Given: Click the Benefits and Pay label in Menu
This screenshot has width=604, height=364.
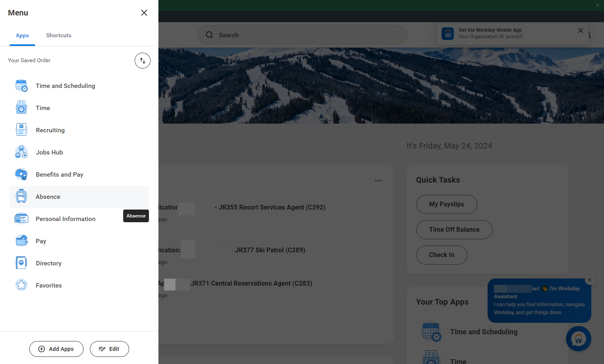Looking at the screenshot, I should 59,175.
